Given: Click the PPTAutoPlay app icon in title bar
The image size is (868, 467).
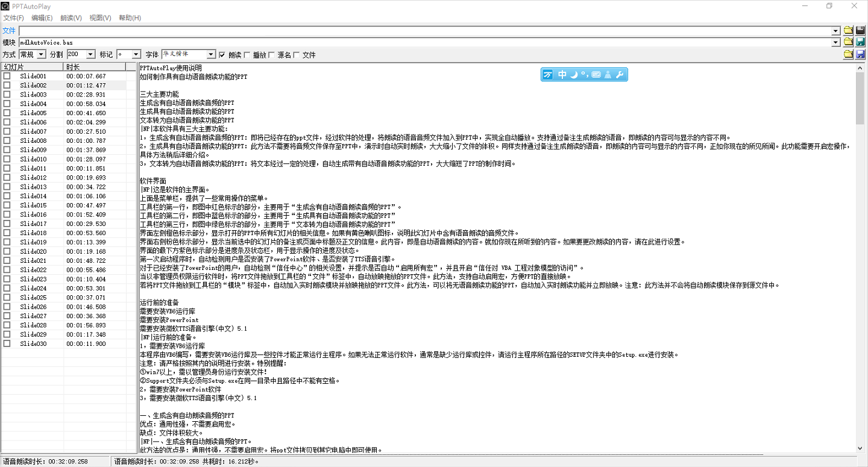Looking at the screenshot, I should pos(5,5).
